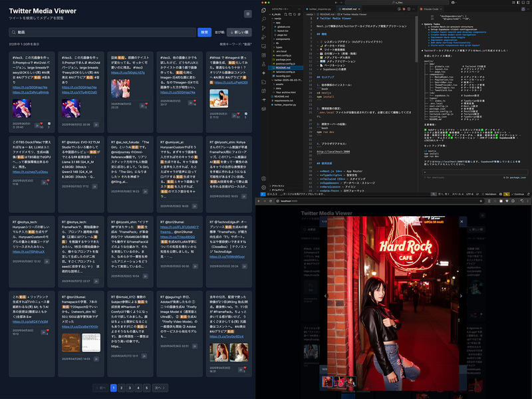Viewport: 532px width, 399px height.
Task: Select the Claude Code panel tab
Action: tap(430, 9)
